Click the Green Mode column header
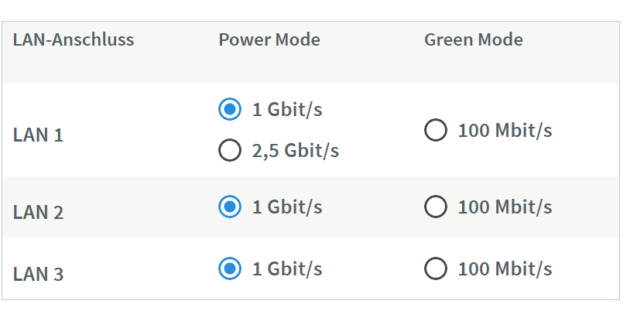Viewport: 644px width, 335px height. [474, 39]
